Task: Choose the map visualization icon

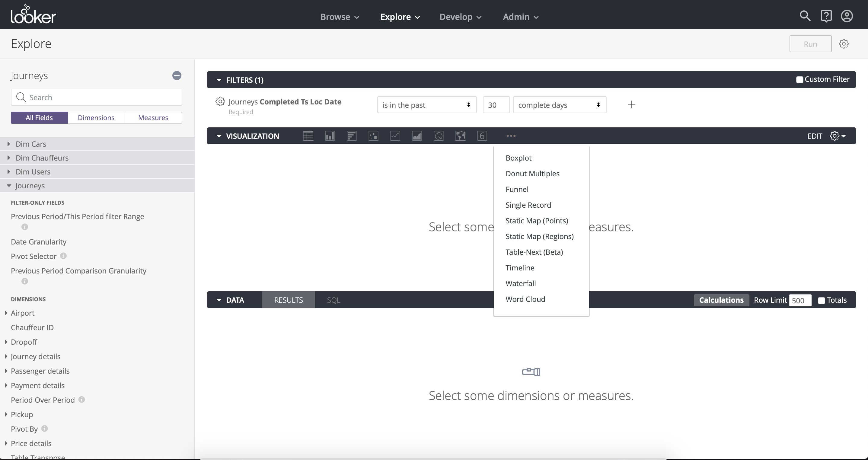Action: tap(460, 136)
